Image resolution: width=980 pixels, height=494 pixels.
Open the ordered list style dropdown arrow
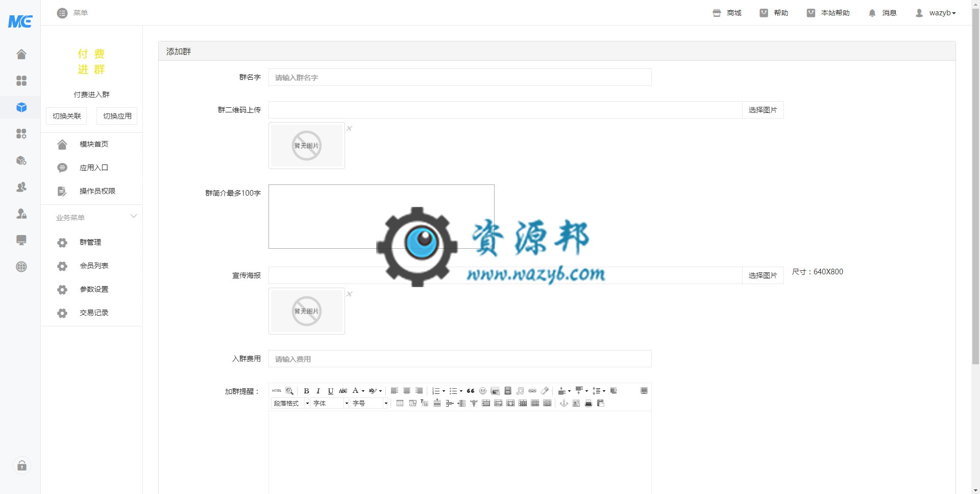point(444,391)
